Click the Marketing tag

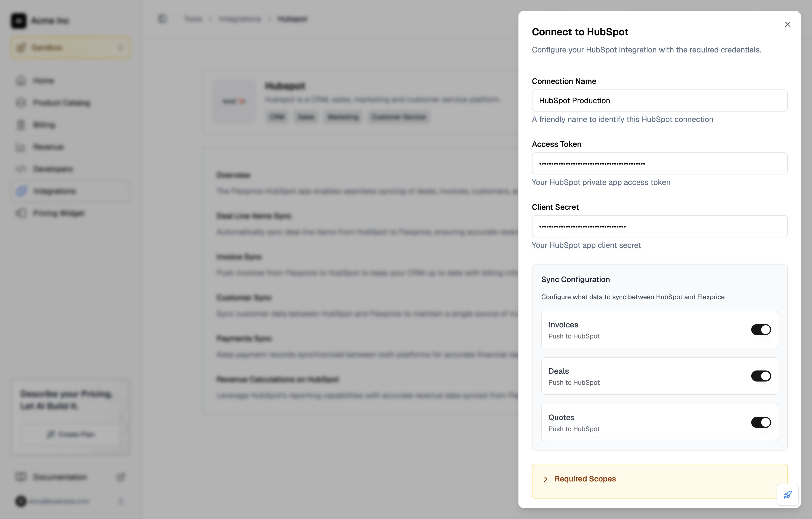click(x=342, y=117)
